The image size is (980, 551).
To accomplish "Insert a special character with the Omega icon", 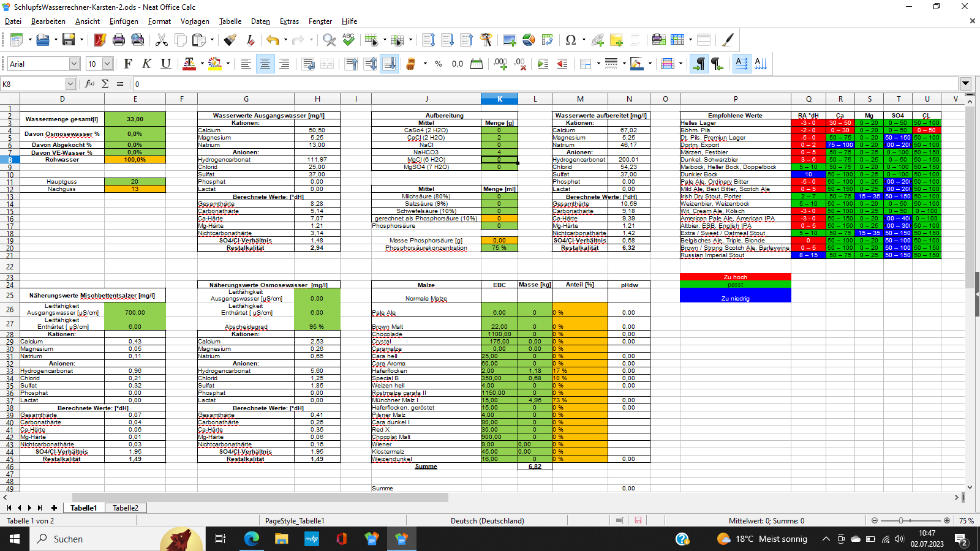I will (x=571, y=40).
